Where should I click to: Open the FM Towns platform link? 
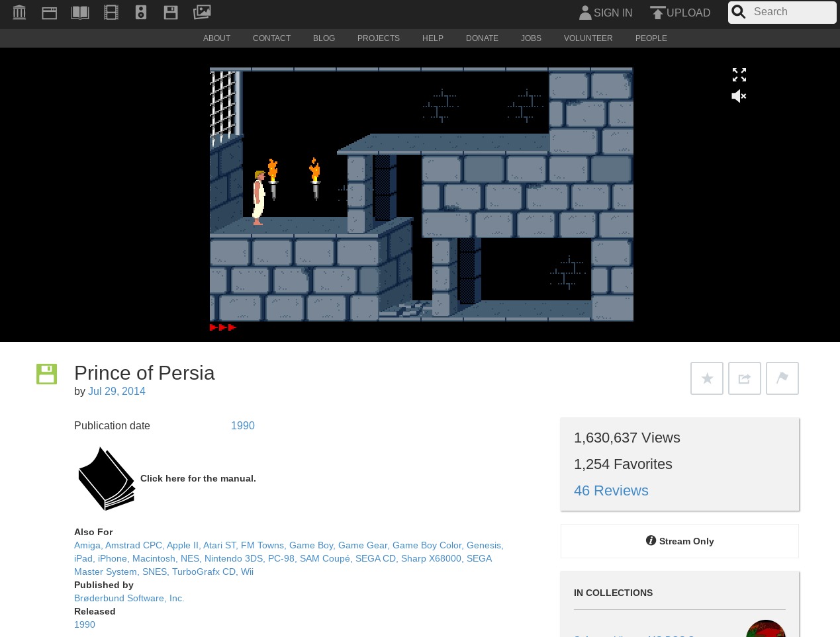(x=263, y=545)
